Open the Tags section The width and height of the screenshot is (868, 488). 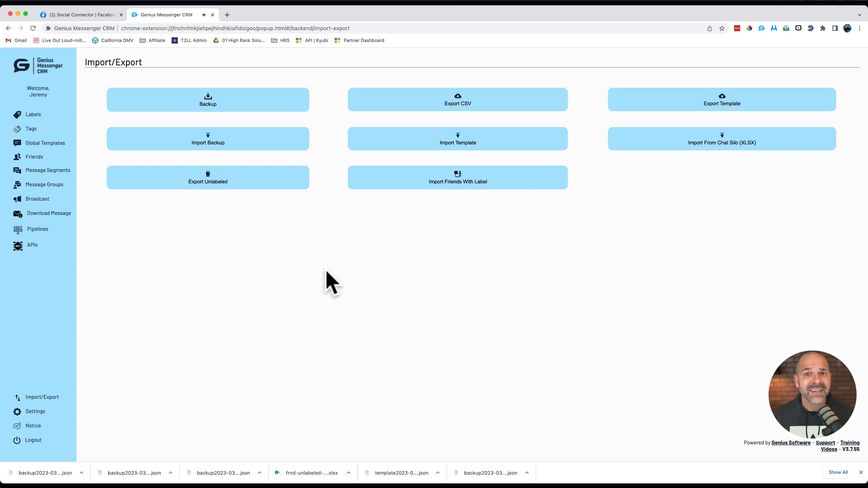coord(25,129)
